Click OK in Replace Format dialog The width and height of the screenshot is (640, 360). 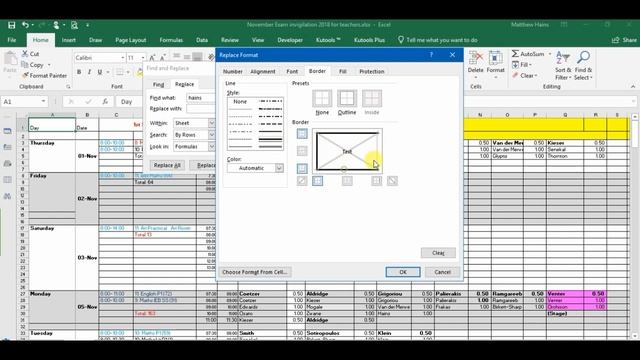tap(403, 272)
